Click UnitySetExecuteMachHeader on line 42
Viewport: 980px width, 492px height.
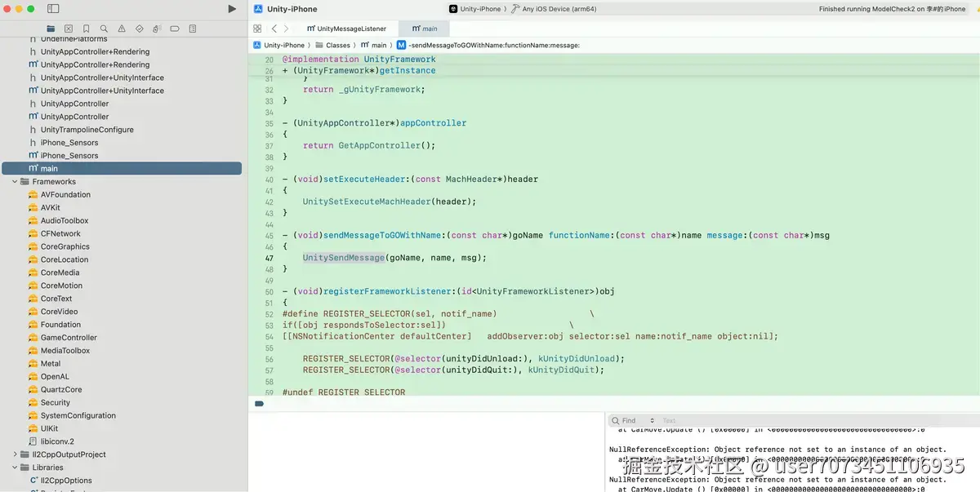pyautogui.click(x=367, y=202)
